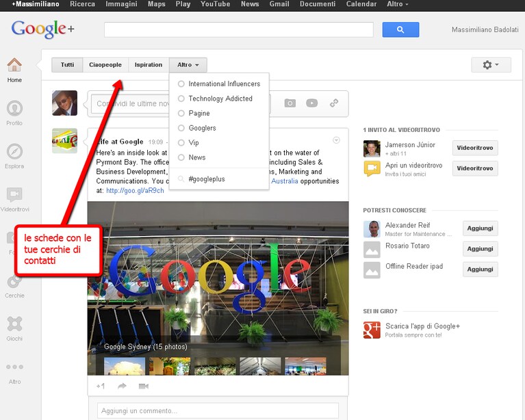The image size is (525, 420).
Task: Switch to the Ispiration tab
Action: [149, 65]
